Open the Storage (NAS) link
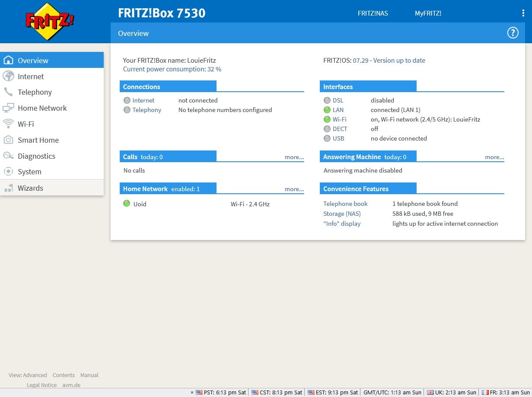Screen dimensions: 532x397 342,214
